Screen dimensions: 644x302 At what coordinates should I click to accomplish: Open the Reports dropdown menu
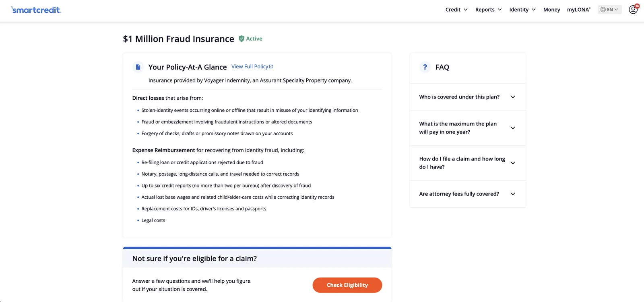tap(489, 10)
